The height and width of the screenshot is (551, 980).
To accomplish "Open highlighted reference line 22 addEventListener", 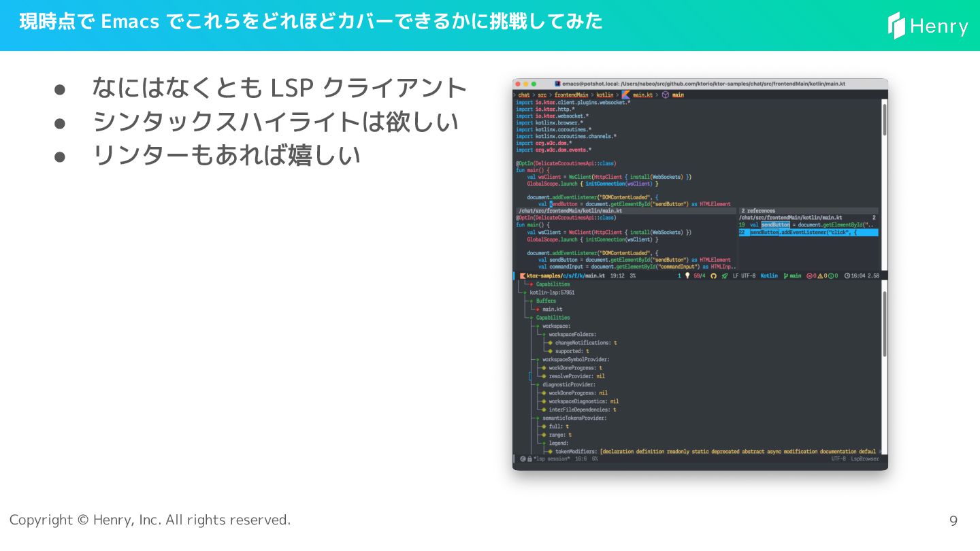I will point(808,233).
